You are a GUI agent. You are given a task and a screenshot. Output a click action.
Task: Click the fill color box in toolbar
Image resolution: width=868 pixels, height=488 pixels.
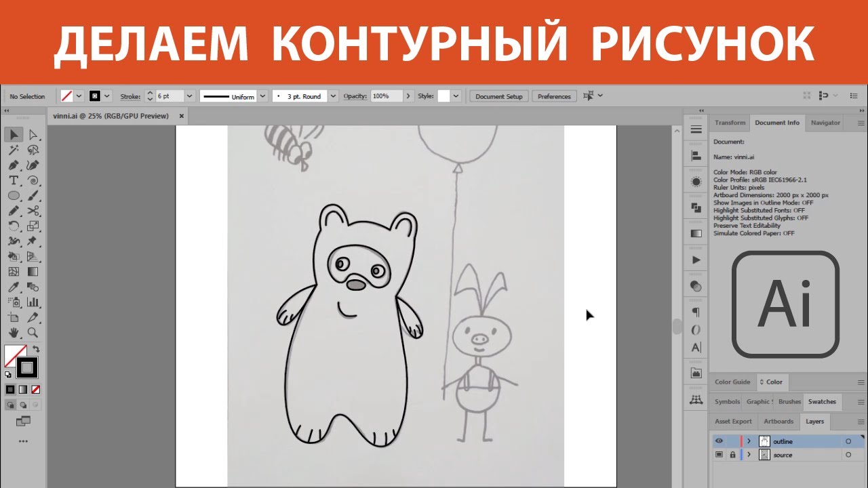[12, 354]
